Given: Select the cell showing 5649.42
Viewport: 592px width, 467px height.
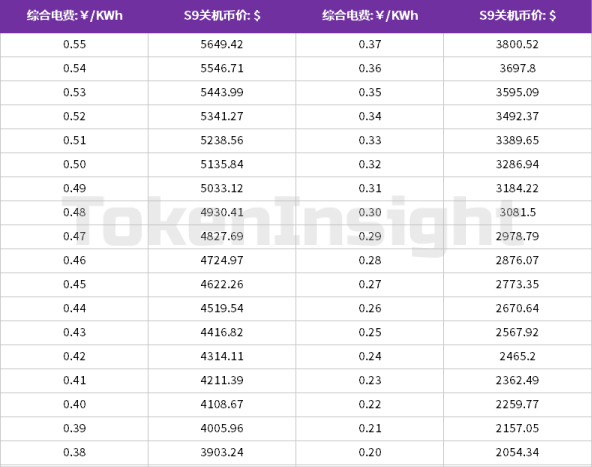Looking at the screenshot, I should [222, 45].
